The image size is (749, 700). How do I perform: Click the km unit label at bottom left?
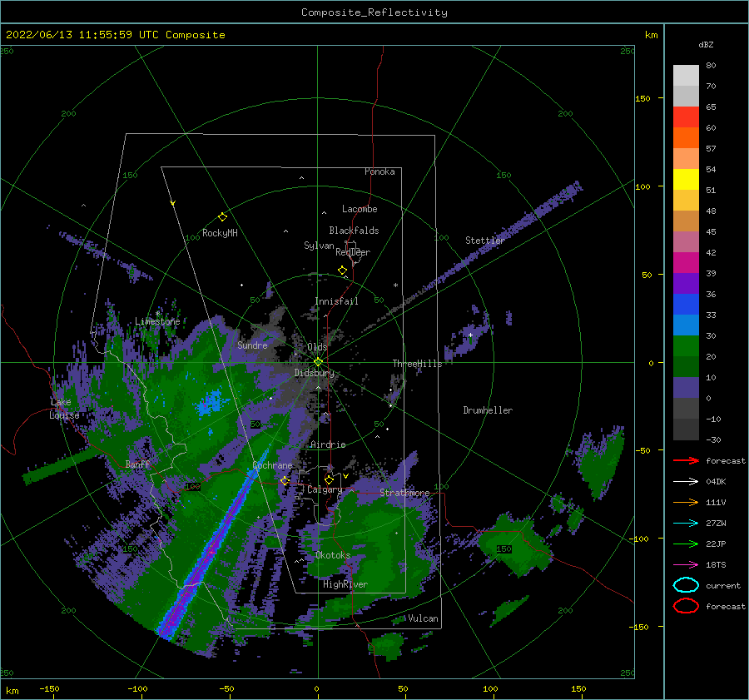coord(12,691)
